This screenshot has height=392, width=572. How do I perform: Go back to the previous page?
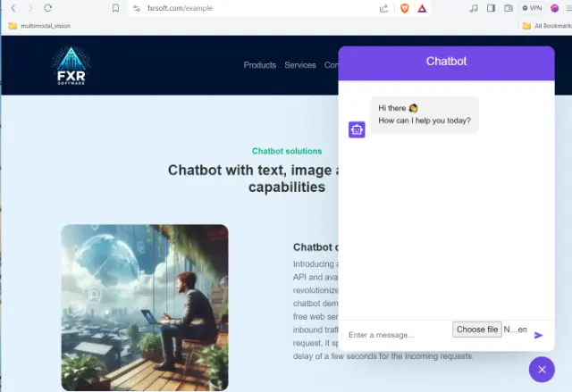click(x=13, y=8)
